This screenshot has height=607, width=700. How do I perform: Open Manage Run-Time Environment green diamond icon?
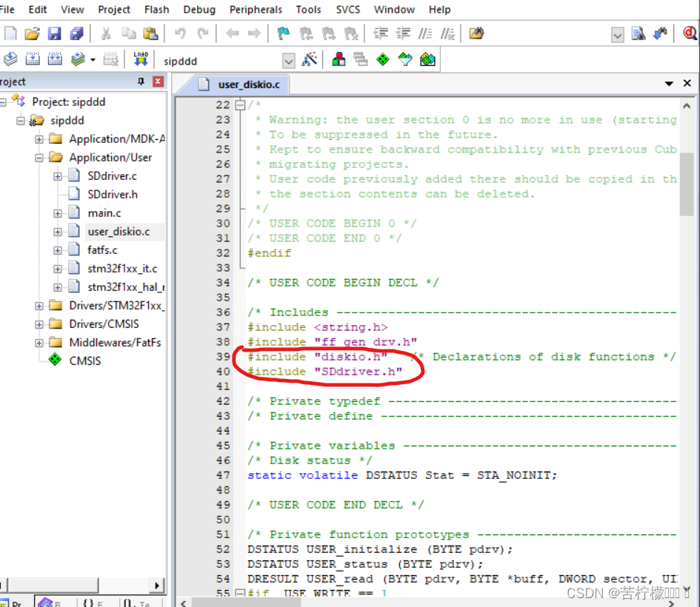(382, 59)
